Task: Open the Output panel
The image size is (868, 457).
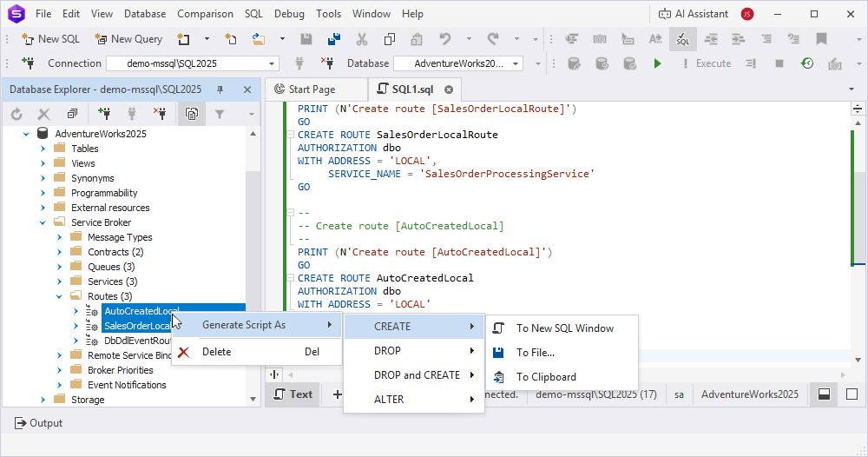Action: coord(38,423)
